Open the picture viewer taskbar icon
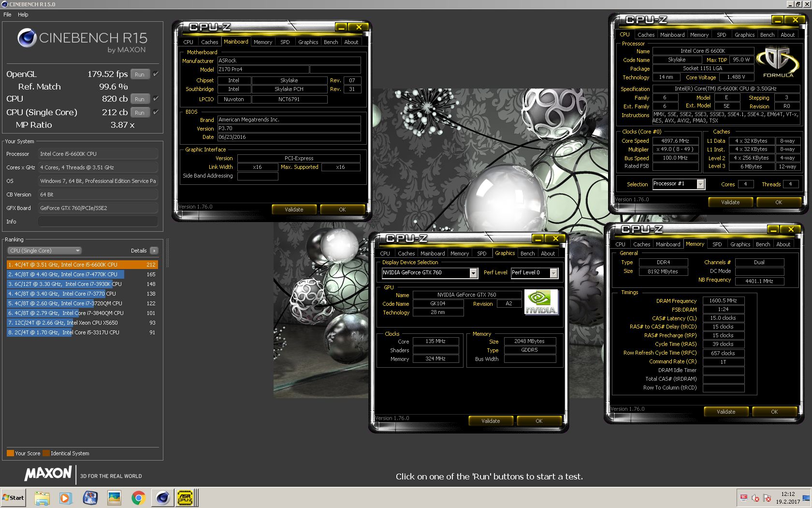Image resolution: width=812 pixels, height=508 pixels. point(115,498)
